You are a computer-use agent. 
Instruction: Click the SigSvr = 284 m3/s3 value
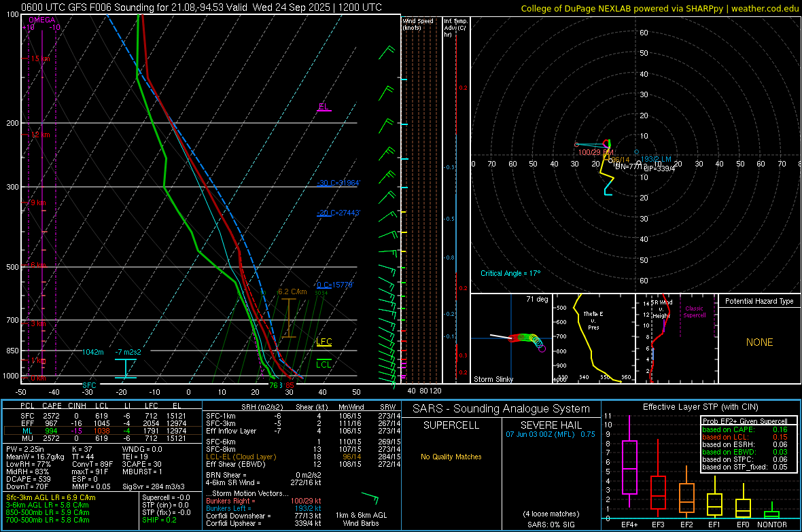click(154, 486)
